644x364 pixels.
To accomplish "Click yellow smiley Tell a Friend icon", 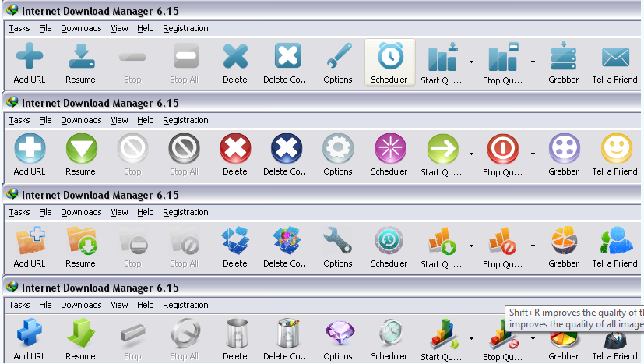I will coord(617,148).
